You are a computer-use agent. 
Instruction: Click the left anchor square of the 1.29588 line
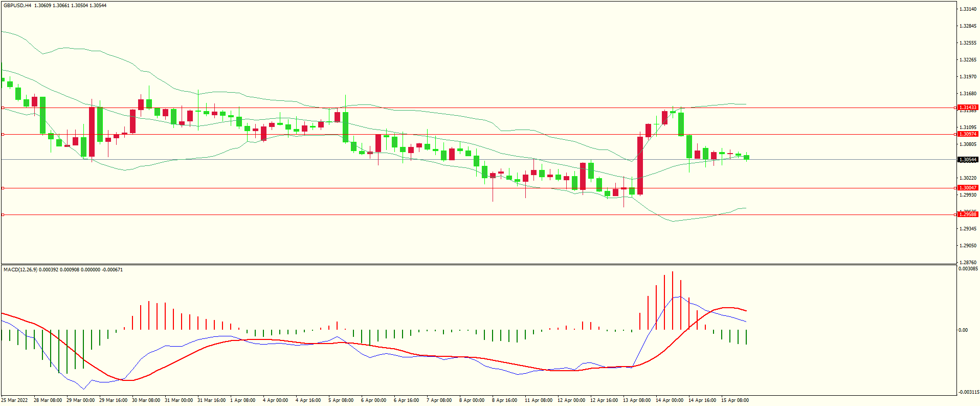coord(3,215)
